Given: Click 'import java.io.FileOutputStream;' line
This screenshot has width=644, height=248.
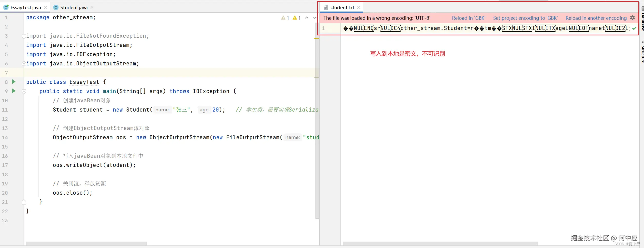Looking at the screenshot, I should click(x=79, y=45).
